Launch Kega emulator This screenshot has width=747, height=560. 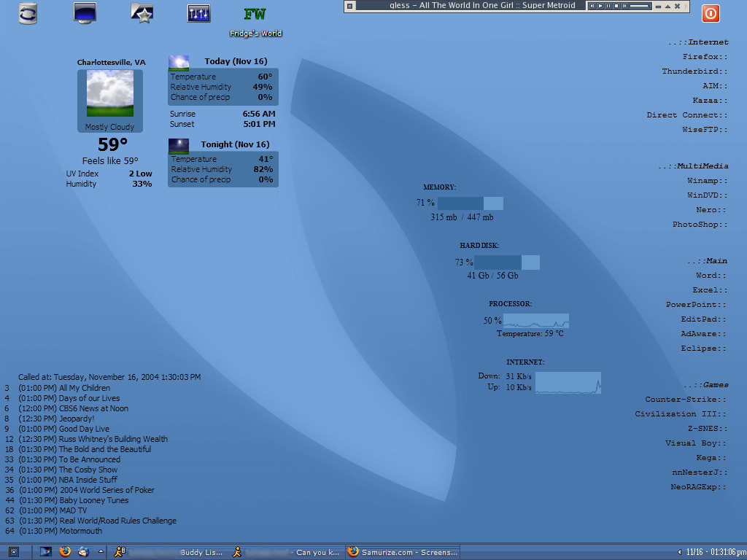711,458
